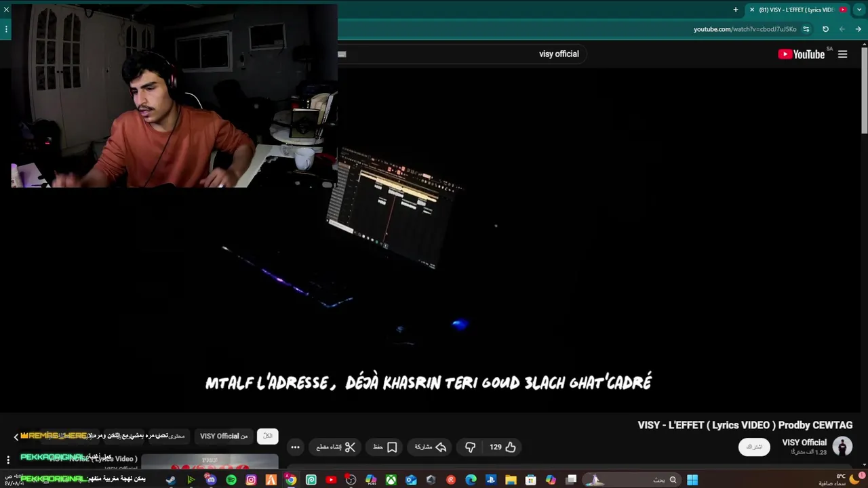
Task: Open File Explorer from the taskbar
Action: (511, 480)
